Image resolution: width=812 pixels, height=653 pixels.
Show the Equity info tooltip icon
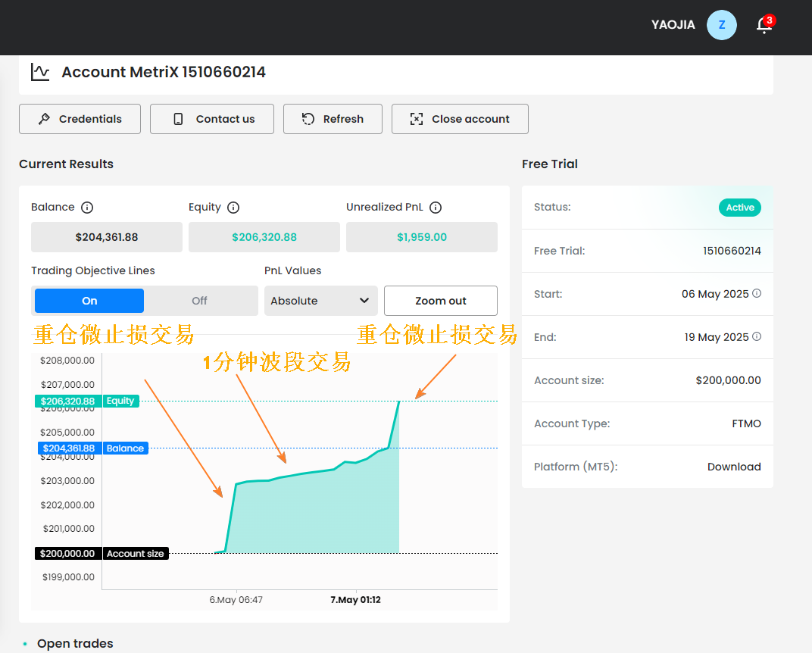tap(233, 208)
